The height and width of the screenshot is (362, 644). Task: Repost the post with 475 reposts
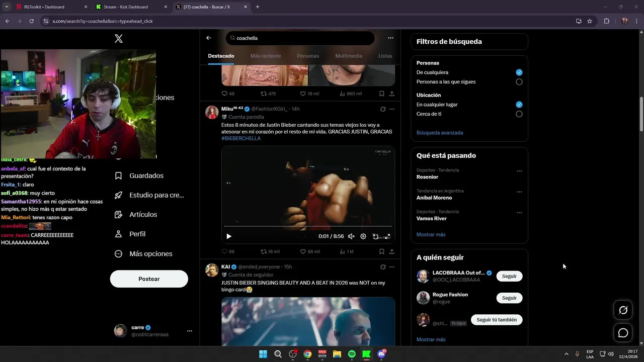point(268,94)
